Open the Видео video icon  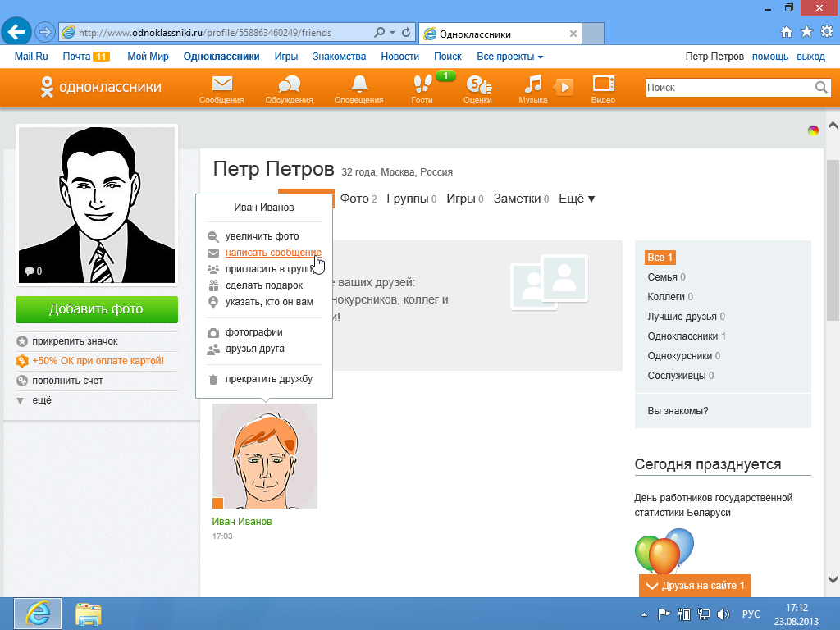click(x=603, y=89)
